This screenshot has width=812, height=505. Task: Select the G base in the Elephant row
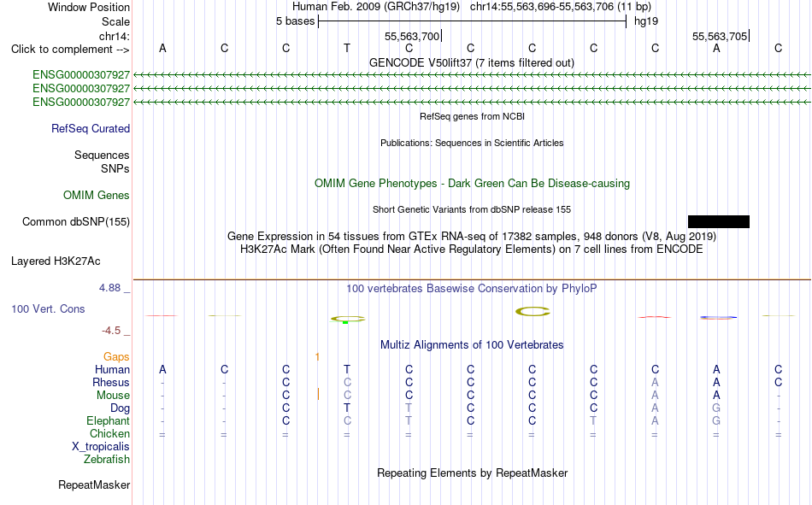point(716,420)
